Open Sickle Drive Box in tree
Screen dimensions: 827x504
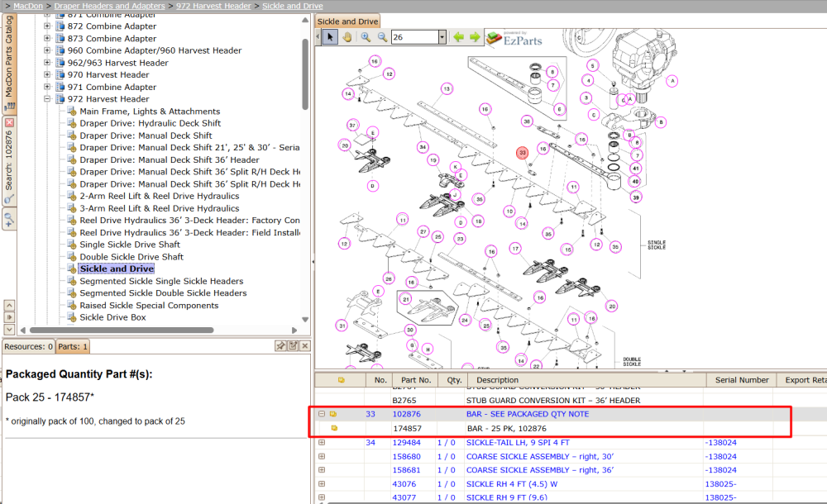click(x=112, y=317)
